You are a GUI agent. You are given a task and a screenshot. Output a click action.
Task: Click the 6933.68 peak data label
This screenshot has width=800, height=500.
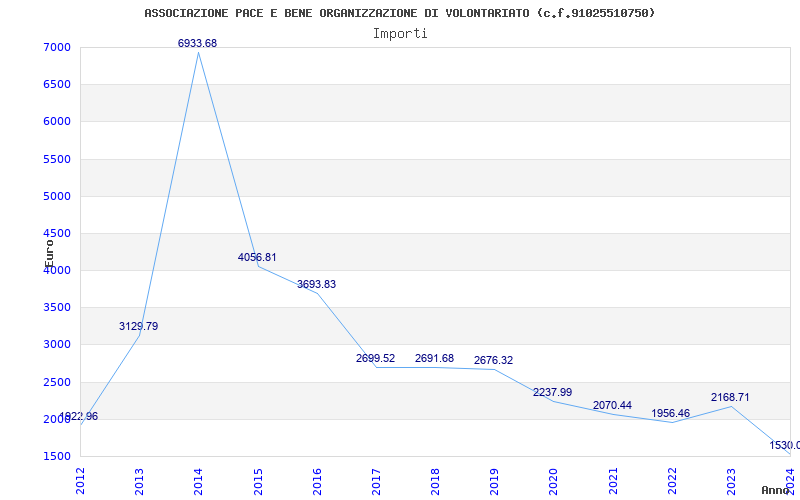(197, 43)
